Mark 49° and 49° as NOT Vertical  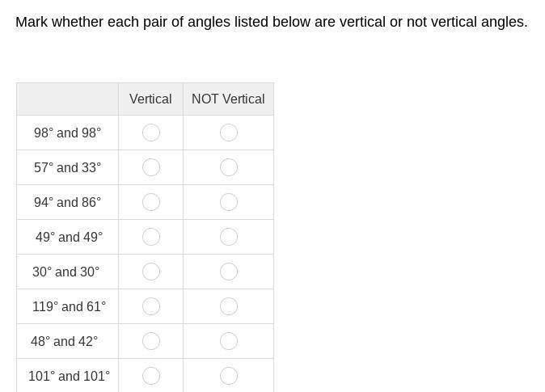click(229, 237)
